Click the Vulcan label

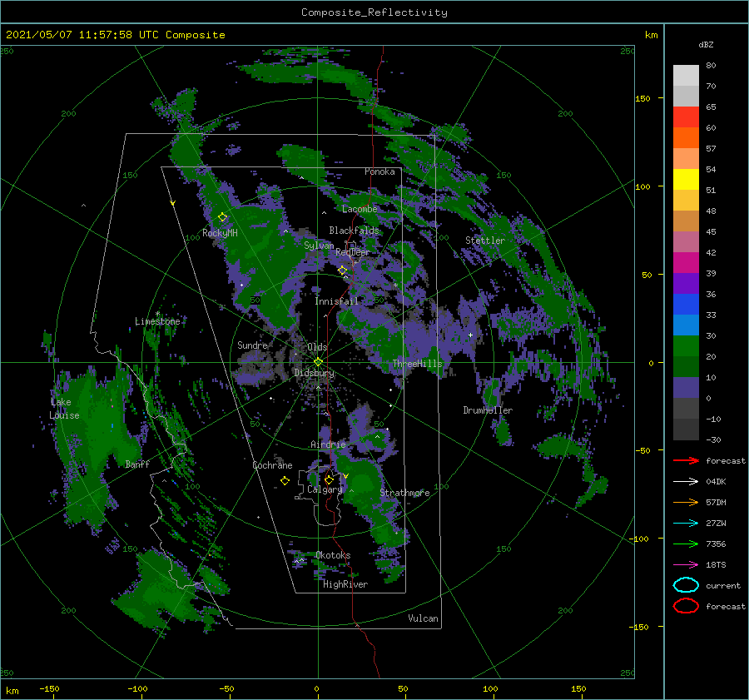(x=423, y=618)
